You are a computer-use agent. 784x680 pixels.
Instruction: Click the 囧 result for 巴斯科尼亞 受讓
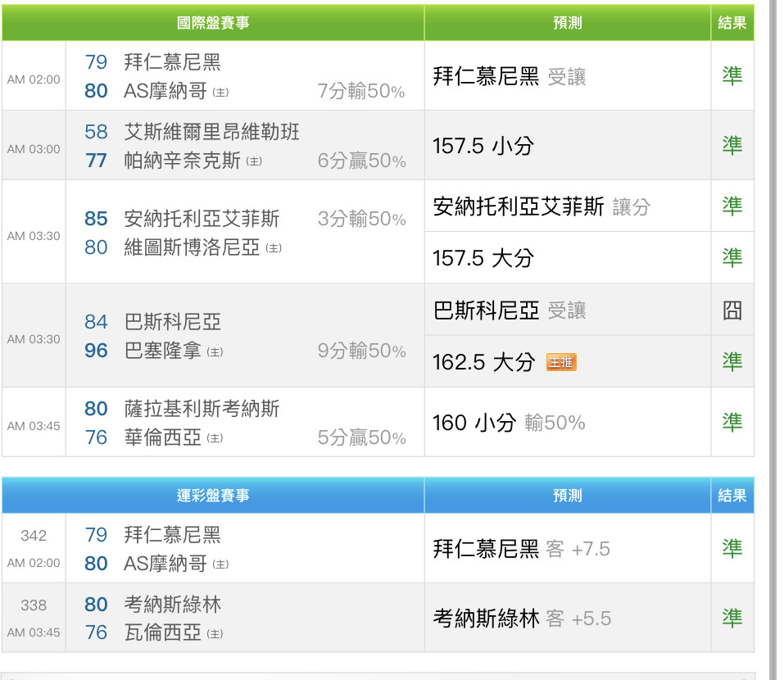tap(732, 311)
